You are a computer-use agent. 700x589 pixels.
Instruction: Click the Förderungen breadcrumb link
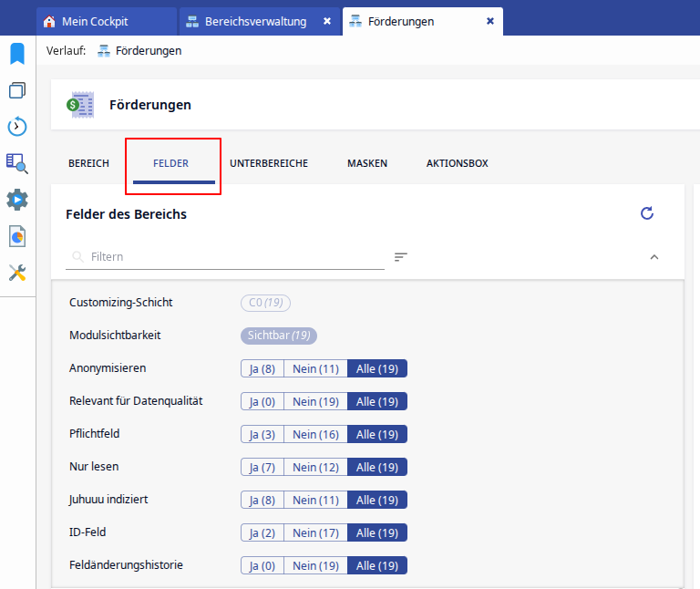[149, 51]
